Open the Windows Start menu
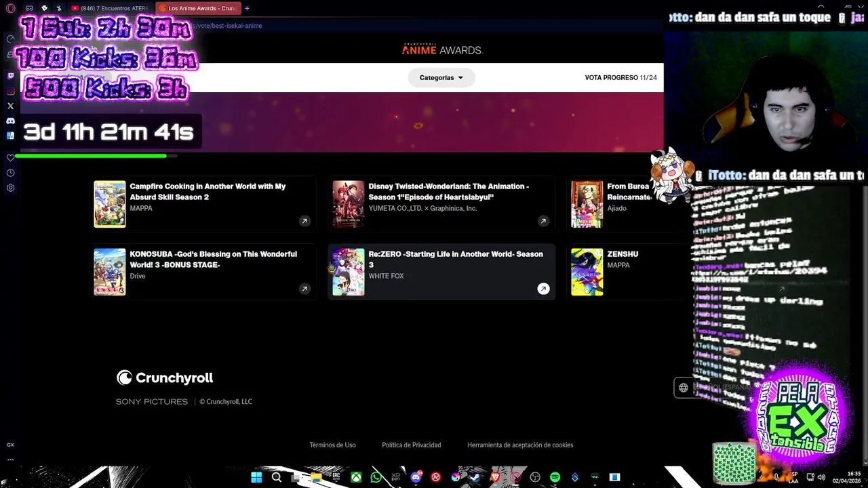The width and height of the screenshot is (868, 488). pyautogui.click(x=256, y=477)
